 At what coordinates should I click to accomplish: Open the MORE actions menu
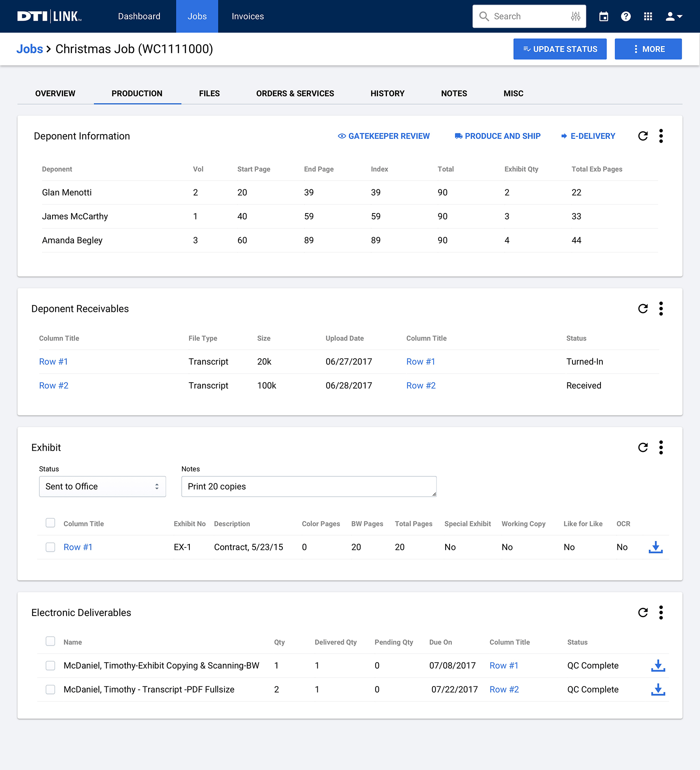[648, 49]
